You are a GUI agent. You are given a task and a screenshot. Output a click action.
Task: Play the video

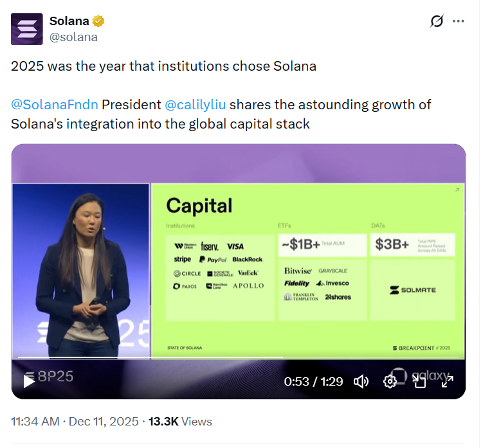[x=29, y=381]
